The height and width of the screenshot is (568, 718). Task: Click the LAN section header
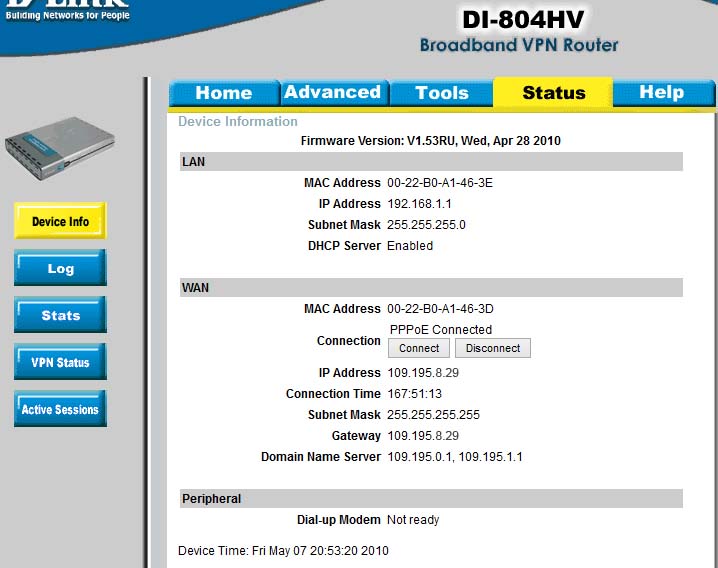(x=431, y=162)
